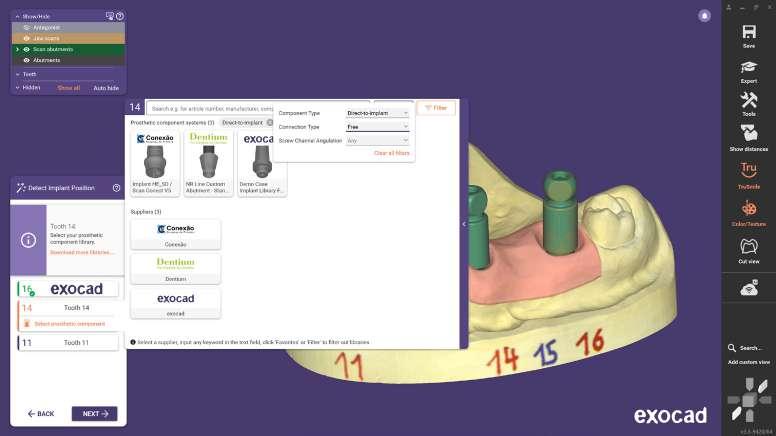Open Screw Channel Angulation dropdown
Image resolution: width=776 pixels, height=436 pixels.
point(377,141)
